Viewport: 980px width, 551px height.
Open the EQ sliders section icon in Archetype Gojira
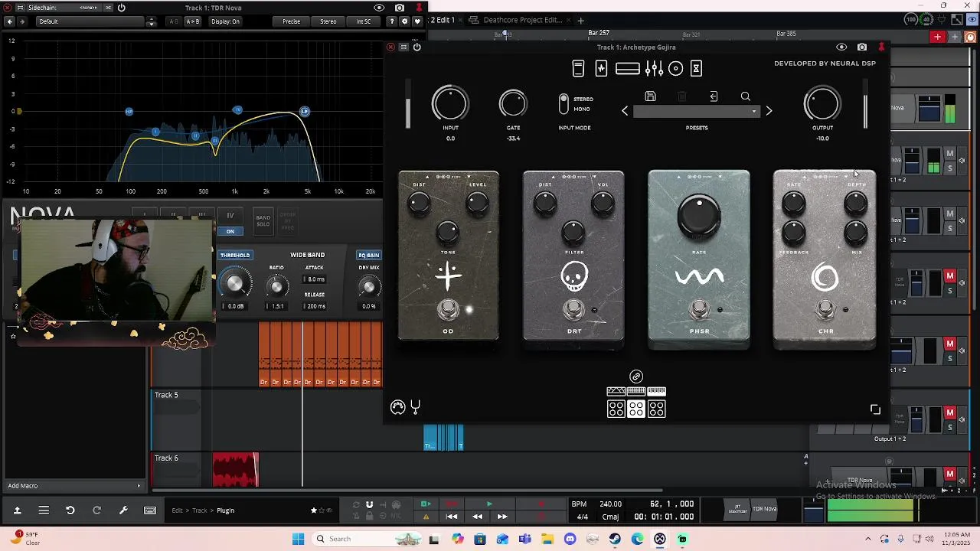click(654, 69)
